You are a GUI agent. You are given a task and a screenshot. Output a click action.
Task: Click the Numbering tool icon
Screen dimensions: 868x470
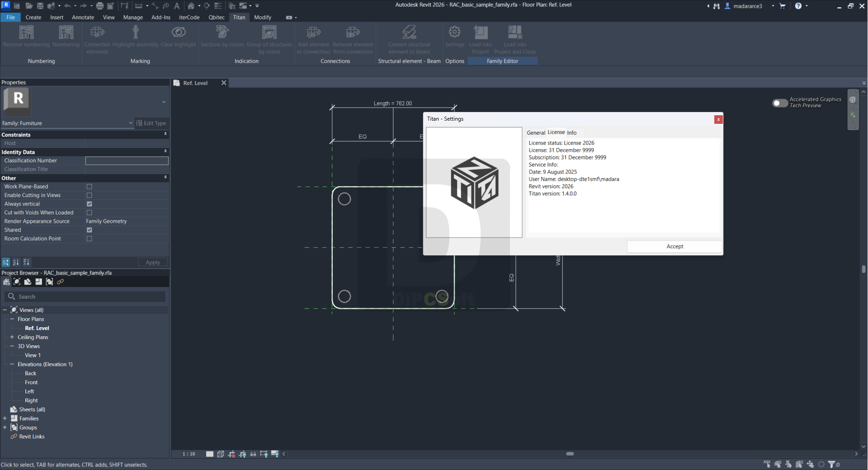click(x=66, y=32)
